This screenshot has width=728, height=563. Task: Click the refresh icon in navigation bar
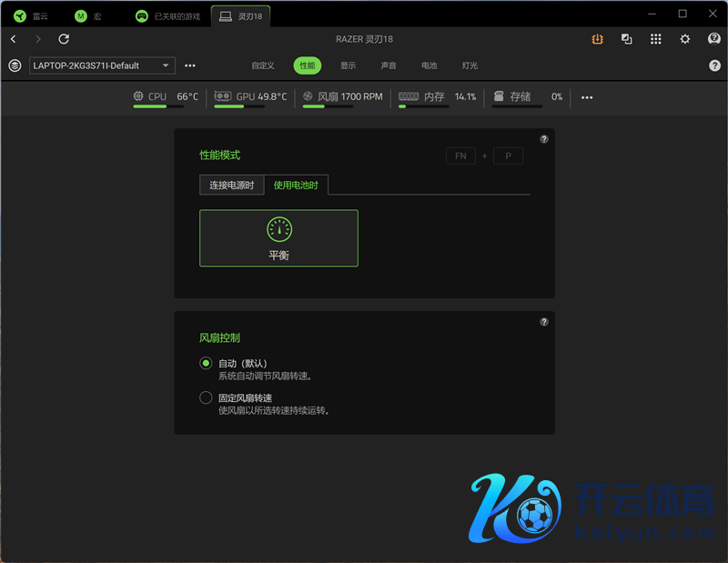pos(64,39)
